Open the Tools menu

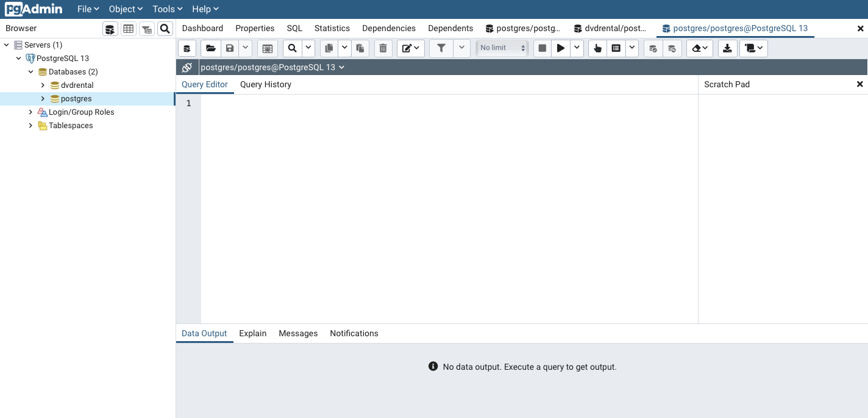(168, 9)
